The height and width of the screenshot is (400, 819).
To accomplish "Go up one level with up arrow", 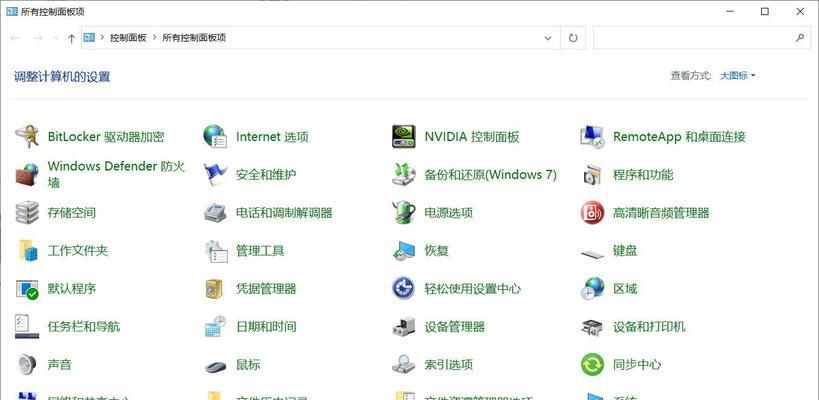I will (x=72, y=38).
